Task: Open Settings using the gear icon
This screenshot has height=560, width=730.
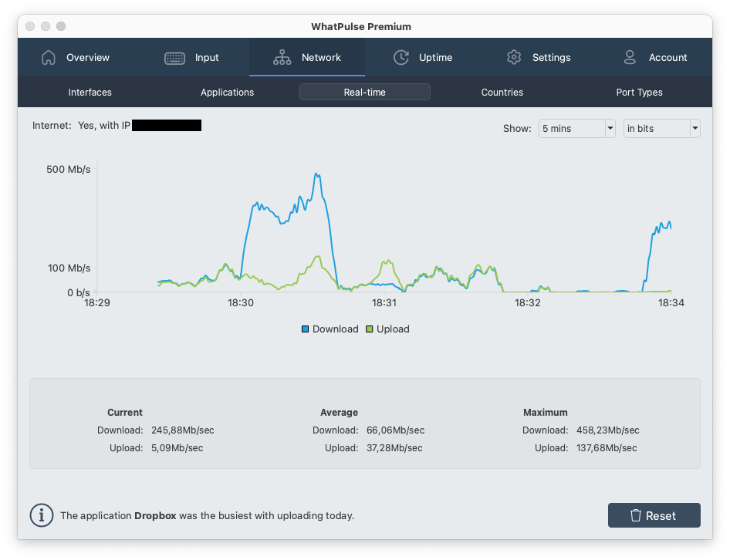Action: pos(514,57)
